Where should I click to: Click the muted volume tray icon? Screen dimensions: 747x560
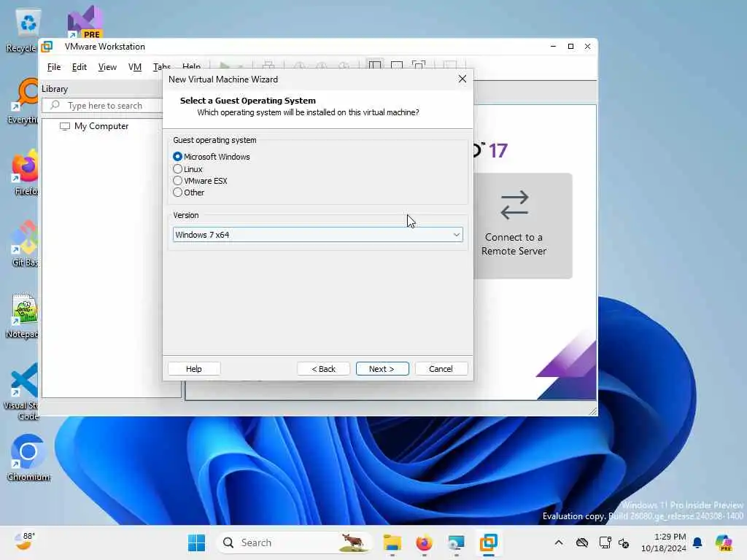624,542
